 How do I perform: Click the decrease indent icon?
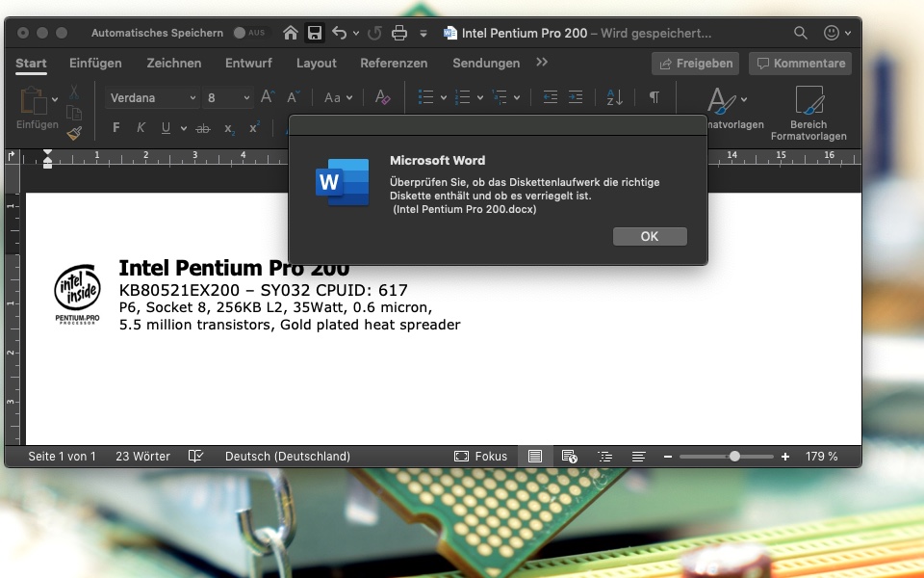551,97
